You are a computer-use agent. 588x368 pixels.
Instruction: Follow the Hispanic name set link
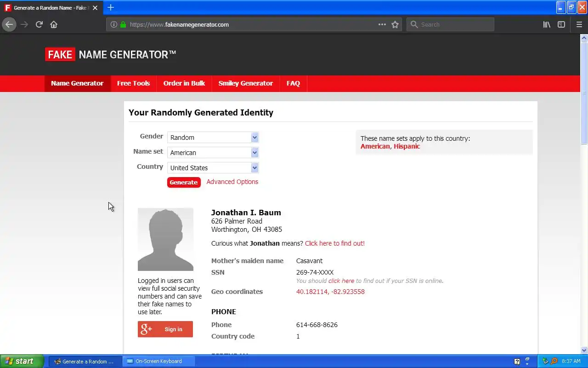[x=407, y=146]
